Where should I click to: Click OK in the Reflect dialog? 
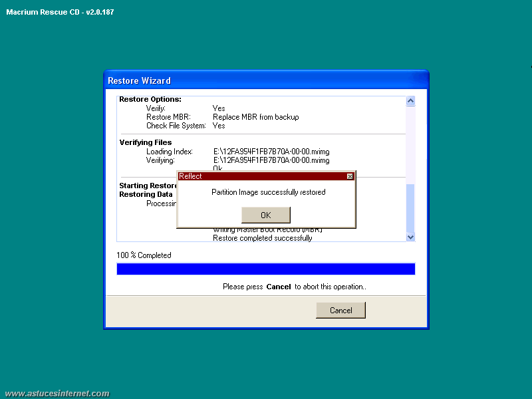(265, 215)
